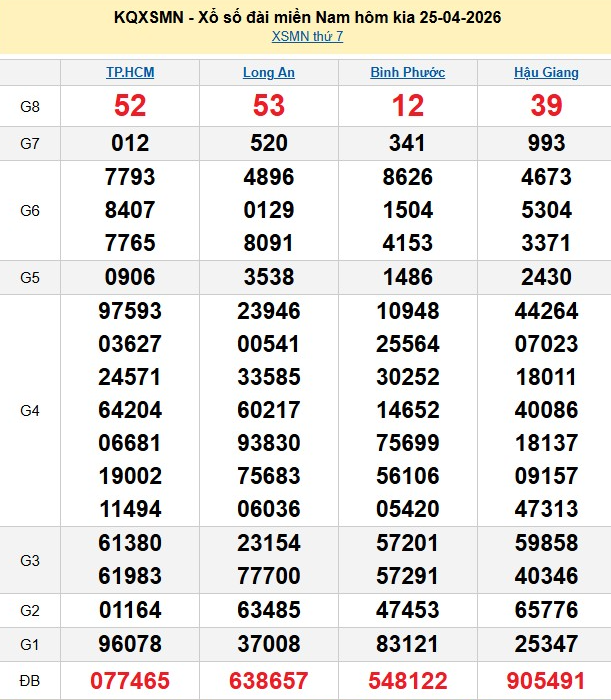Click the page title with date 25-04-2026

click(306, 17)
